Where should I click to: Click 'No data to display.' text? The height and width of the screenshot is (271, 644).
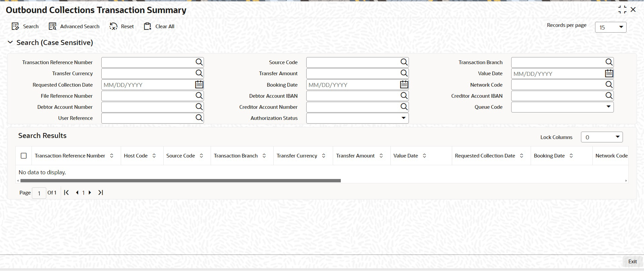click(x=42, y=172)
